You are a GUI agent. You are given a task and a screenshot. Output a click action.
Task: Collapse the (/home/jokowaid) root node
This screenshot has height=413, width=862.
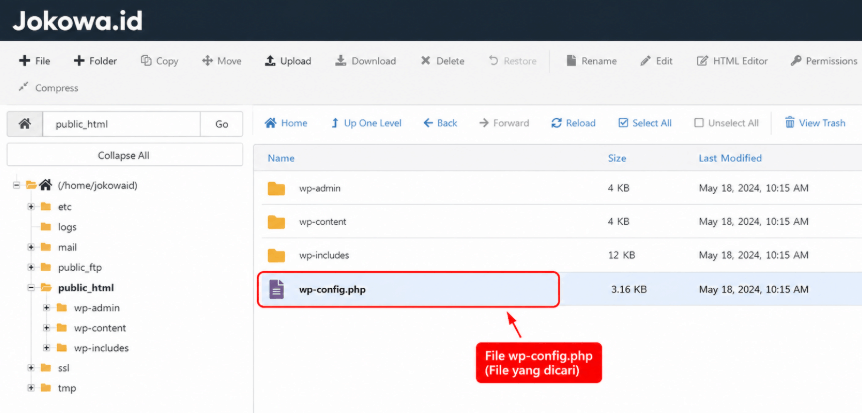point(16,185)
